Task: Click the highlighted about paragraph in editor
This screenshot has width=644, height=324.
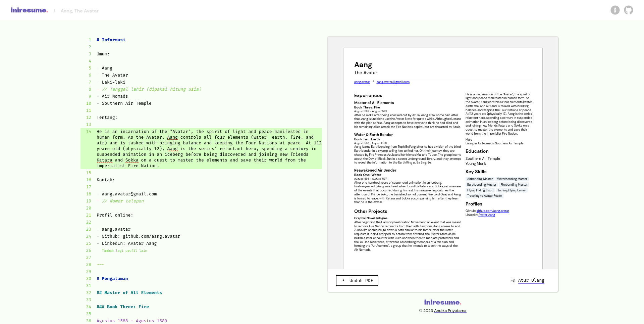Action: (201, 148)
